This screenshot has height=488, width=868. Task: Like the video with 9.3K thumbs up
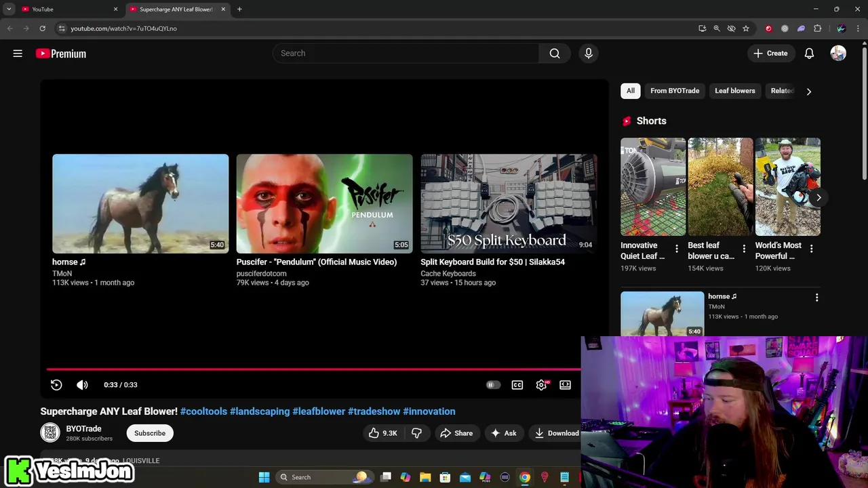click(x=383, y=433)
